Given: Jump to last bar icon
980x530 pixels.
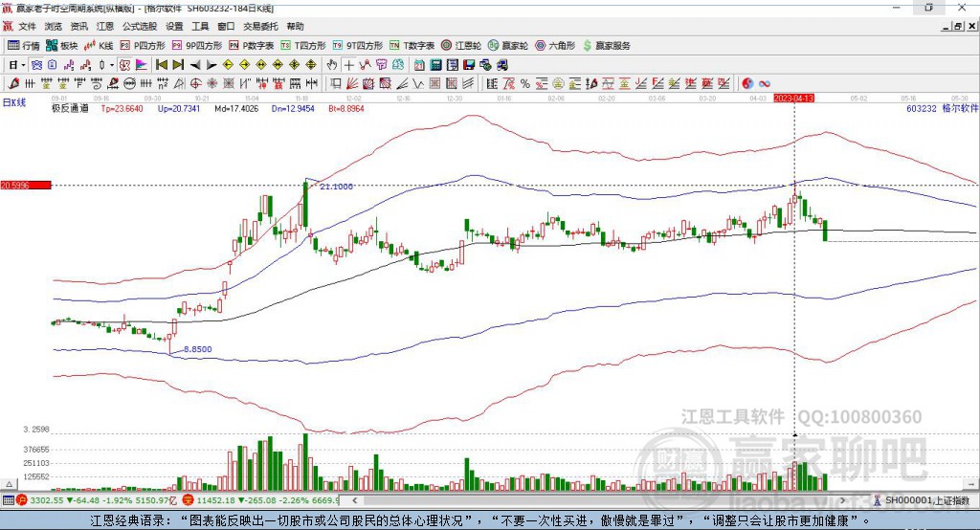Looking at the screenshot, I should [178, 65].
